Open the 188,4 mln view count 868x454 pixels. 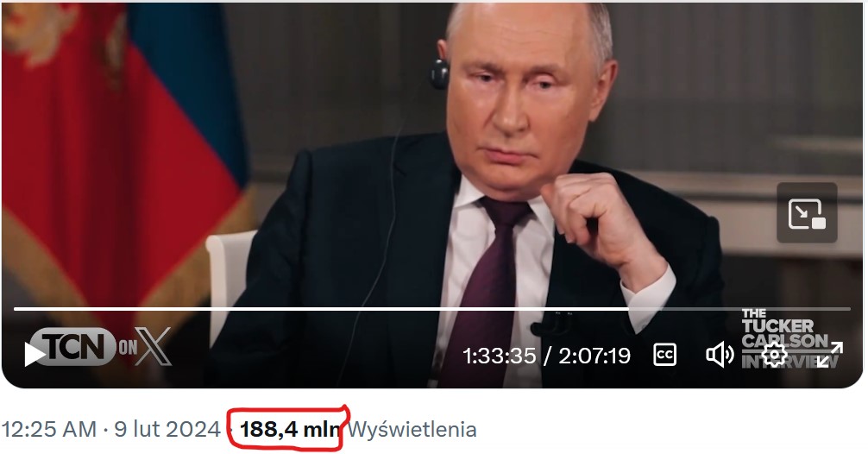[290, 430]
